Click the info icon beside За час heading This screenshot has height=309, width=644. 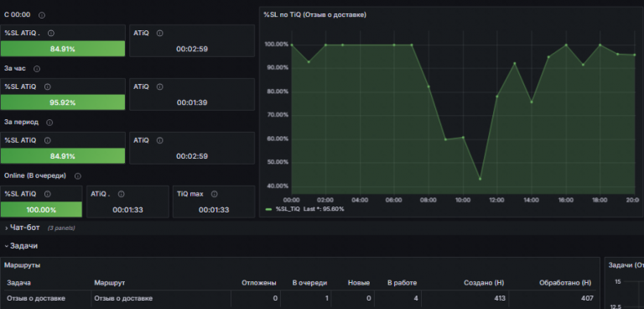pyautogui.click(x=37, y=69)
